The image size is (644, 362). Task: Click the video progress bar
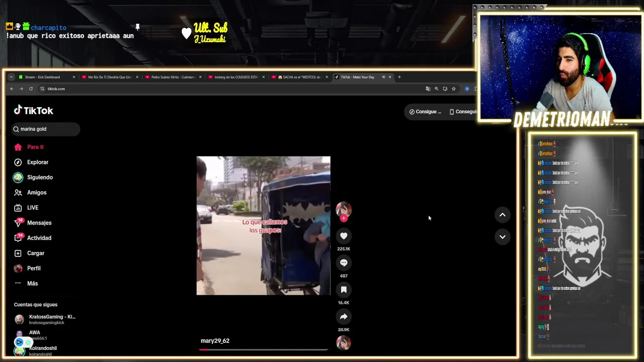pyautogui.click(x=264, y=349)
